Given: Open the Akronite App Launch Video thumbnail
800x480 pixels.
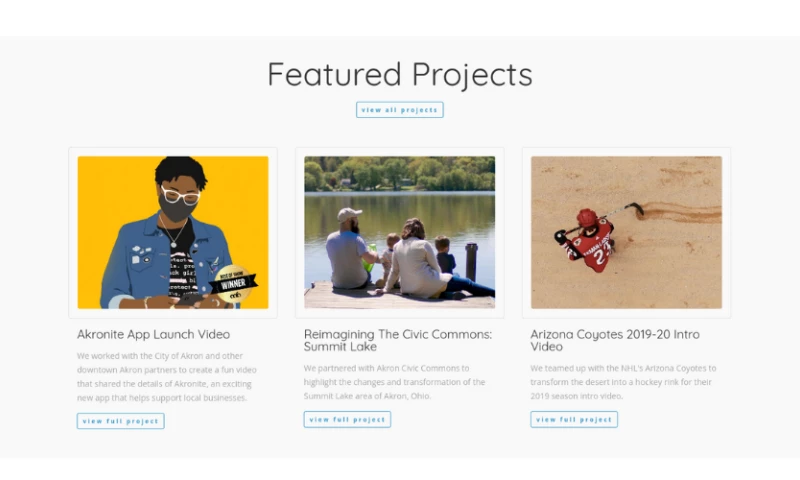Looking at the screenshot, I should tap(173, 232).
